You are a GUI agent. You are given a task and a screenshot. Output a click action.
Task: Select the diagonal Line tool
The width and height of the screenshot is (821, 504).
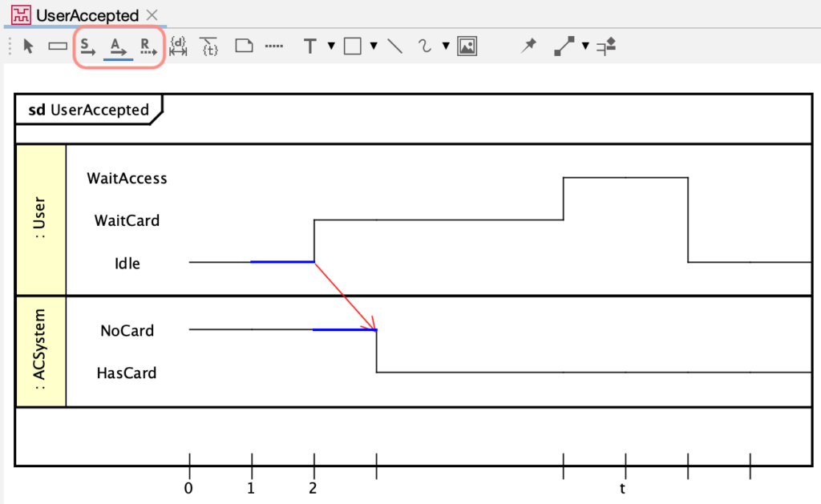point(394,46)
